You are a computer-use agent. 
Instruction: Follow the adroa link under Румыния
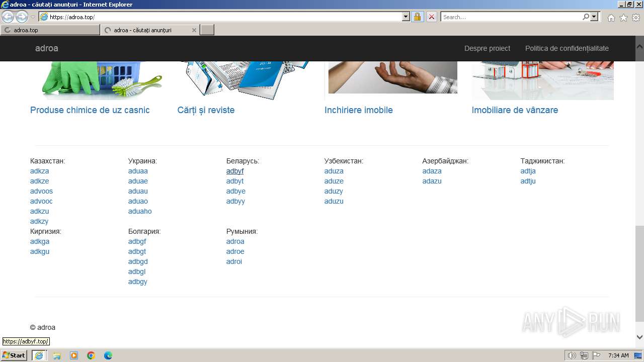pyautogui.click(x=235, y=241)
